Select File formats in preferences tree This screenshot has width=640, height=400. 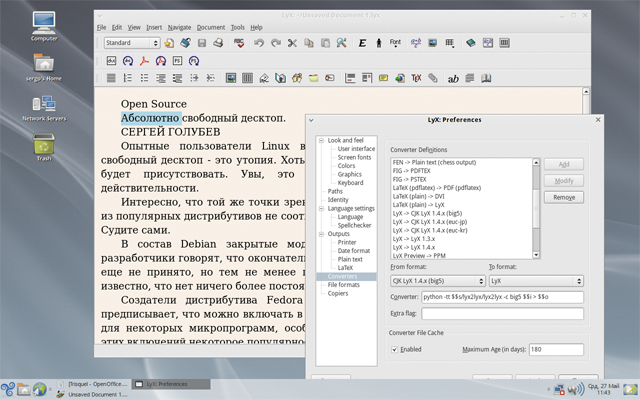(x=344, y=285)
